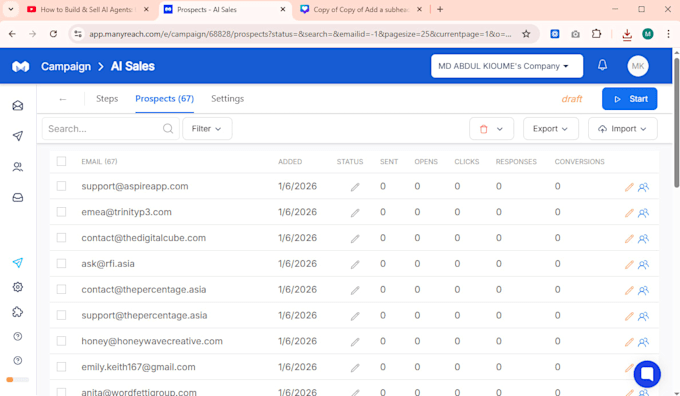Click the back arrow beside Steps

coord(63,99)
